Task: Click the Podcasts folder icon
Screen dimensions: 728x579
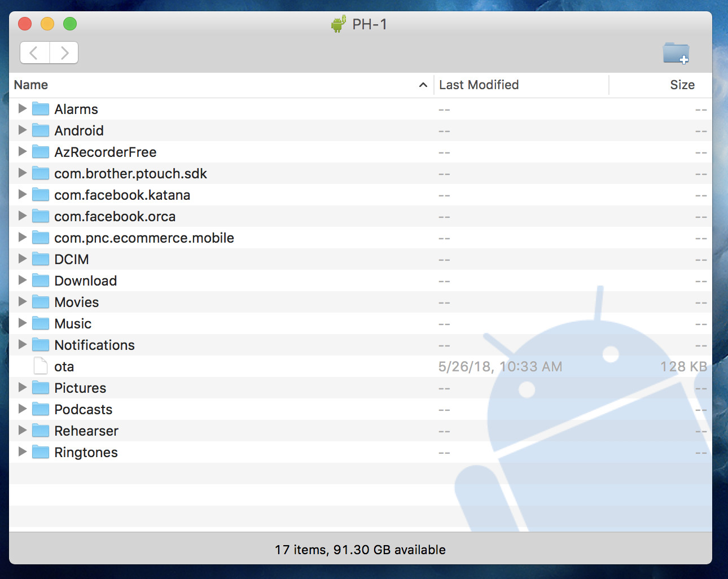Action: (41, 409)
